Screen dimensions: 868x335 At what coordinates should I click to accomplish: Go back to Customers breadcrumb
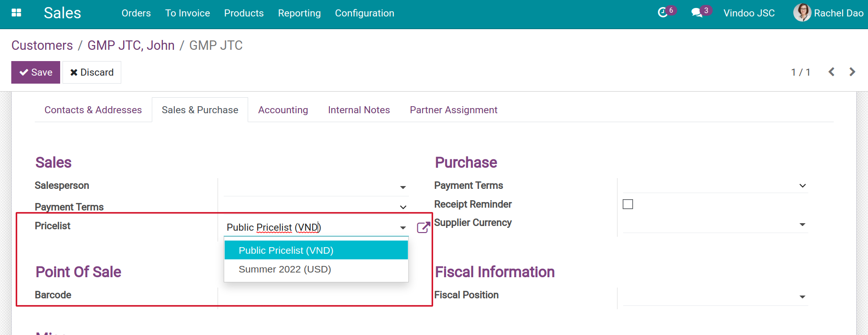pyautogui.click(x=42, y=46)
